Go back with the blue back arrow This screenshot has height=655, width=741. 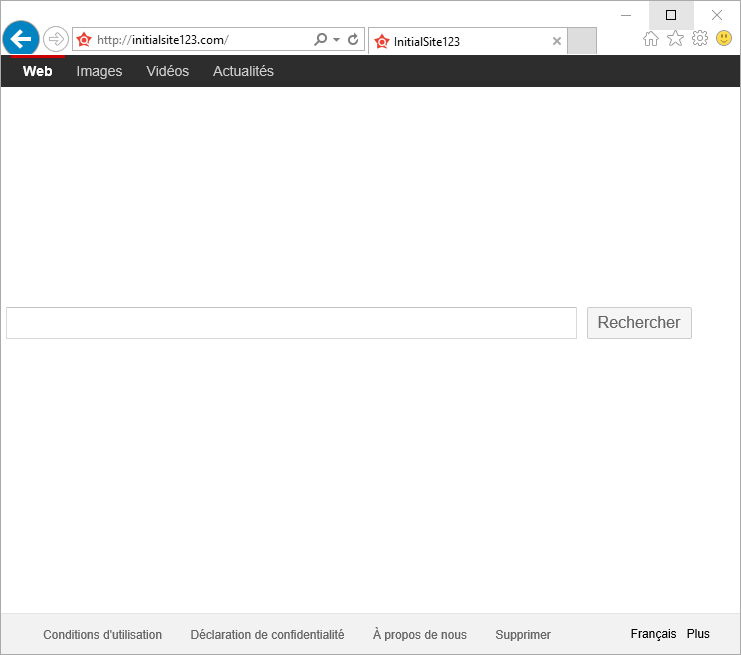tap(21, 39)
